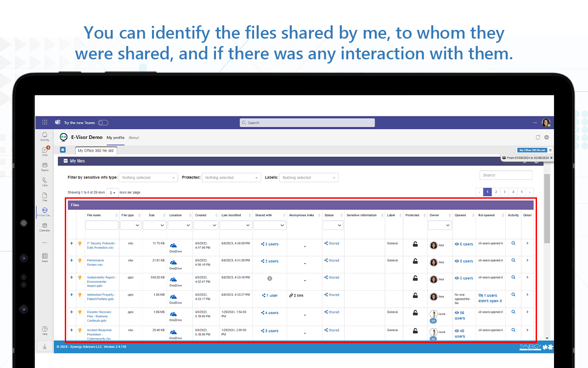588x368 pixels.
Task: Toggle Try the new Teams switch
Action: [103, 123]
